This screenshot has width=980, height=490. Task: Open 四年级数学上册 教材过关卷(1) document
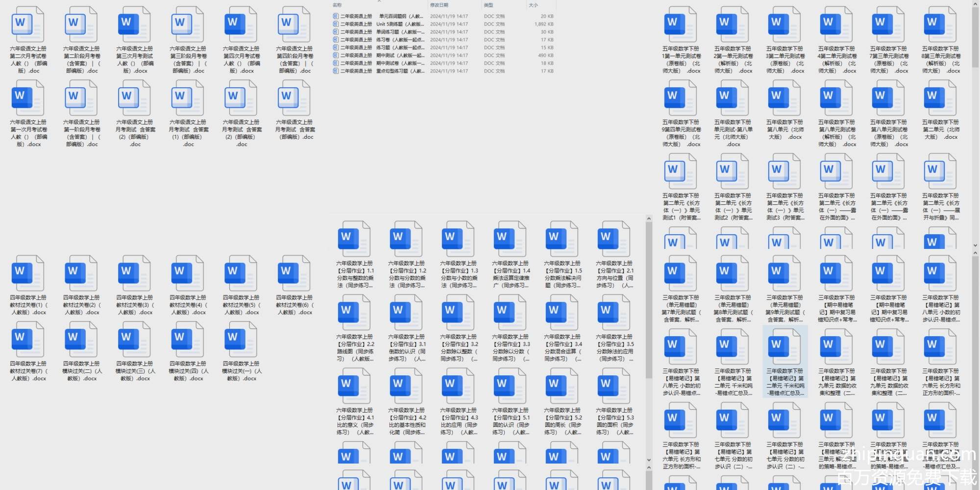click(28, 274)
